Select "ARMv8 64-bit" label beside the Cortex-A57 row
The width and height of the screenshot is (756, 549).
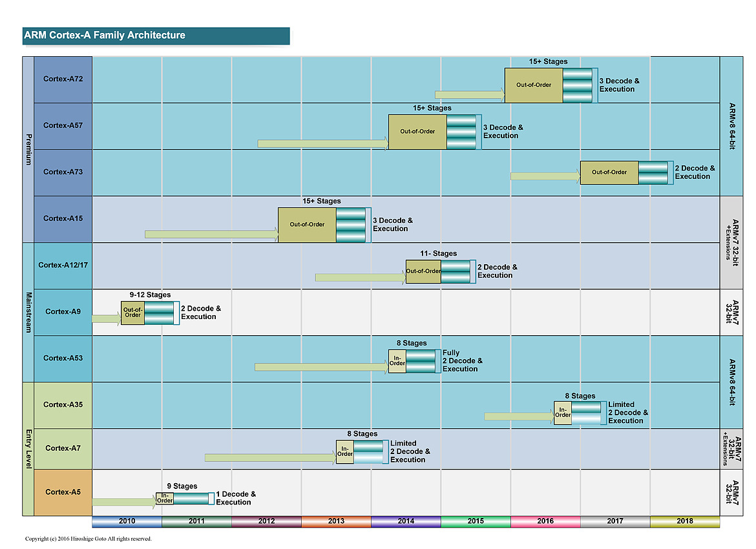(x=732, y=127)
